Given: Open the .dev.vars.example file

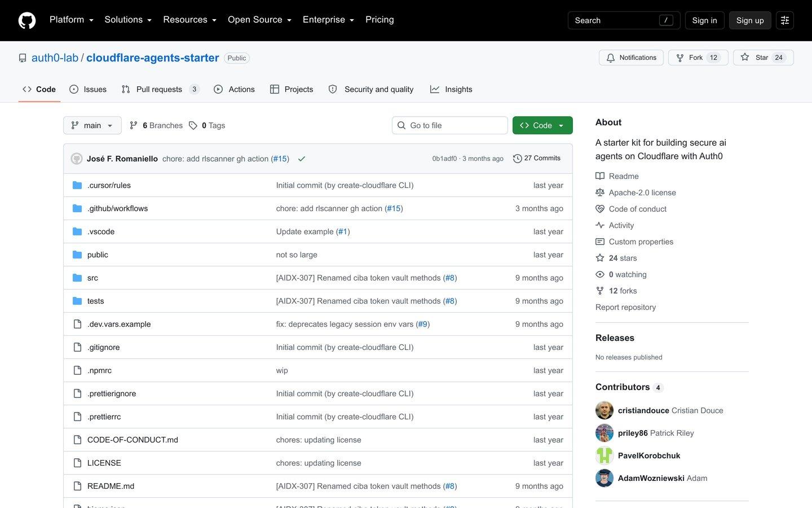Looking at the screenshot, I should pyautogui.click(x=119, y=324).
